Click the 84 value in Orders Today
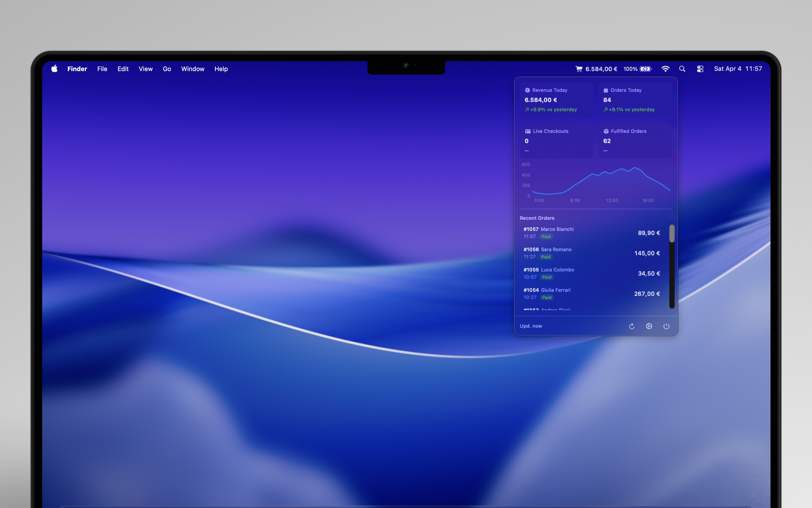This screenshot has width=812, height=508. pos(607,100)
